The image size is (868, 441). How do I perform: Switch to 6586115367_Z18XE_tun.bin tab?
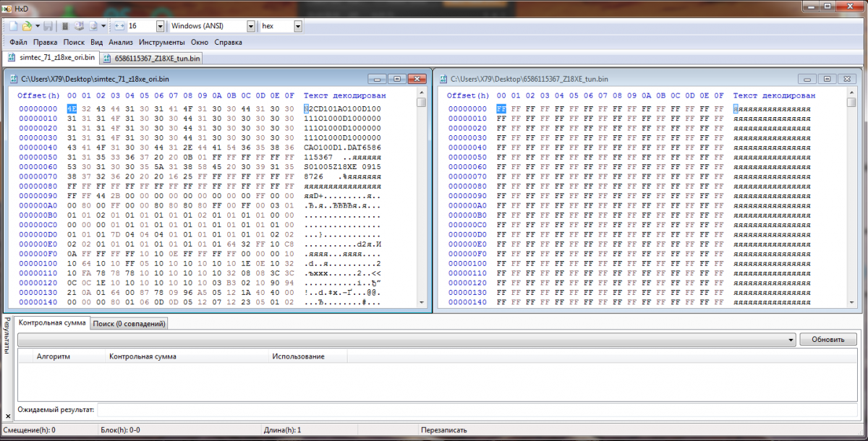tap(152, 58)
